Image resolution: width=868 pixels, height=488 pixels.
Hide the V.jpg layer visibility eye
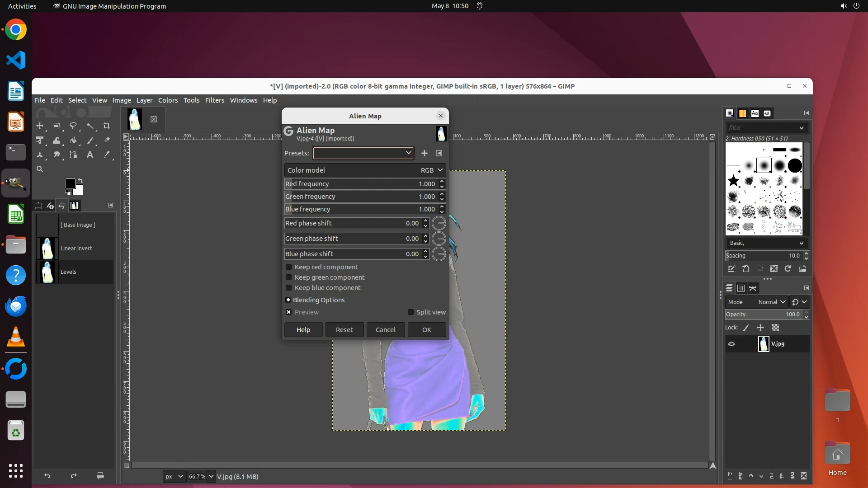coord(731,344)
